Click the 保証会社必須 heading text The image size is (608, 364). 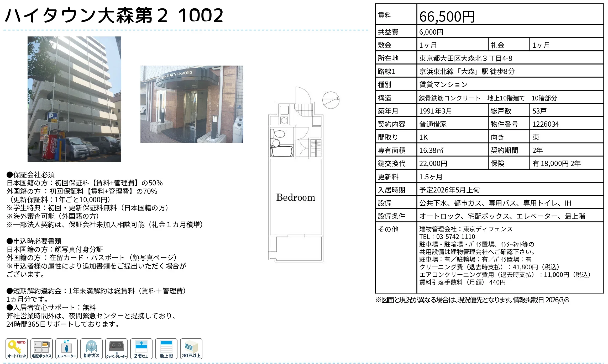tap(31, 175)
